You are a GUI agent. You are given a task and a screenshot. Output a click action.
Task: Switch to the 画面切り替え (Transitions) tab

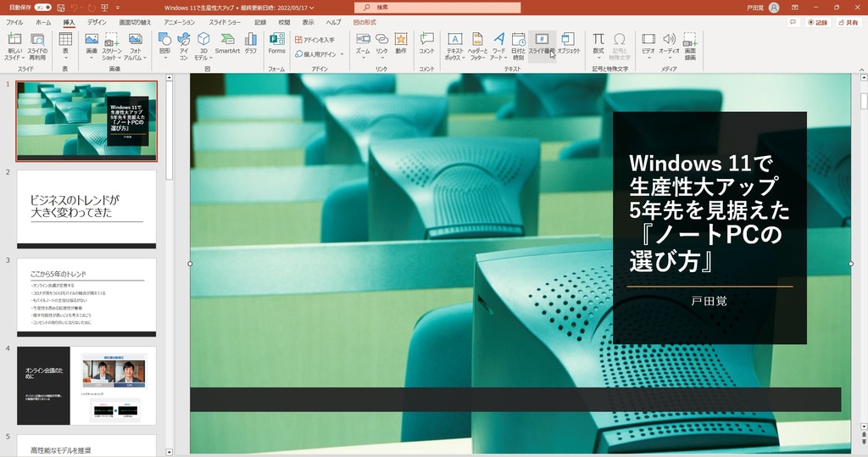tap(135, 22)
